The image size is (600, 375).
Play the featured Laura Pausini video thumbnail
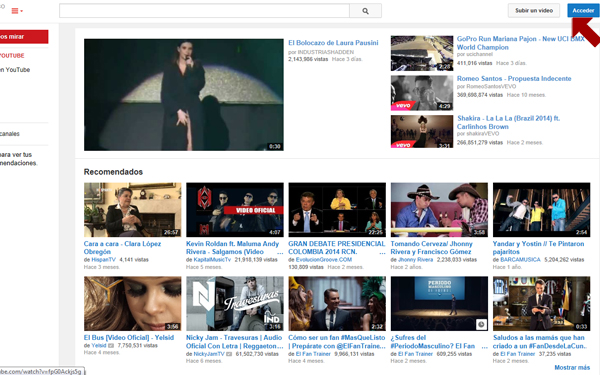coord(184,95)
